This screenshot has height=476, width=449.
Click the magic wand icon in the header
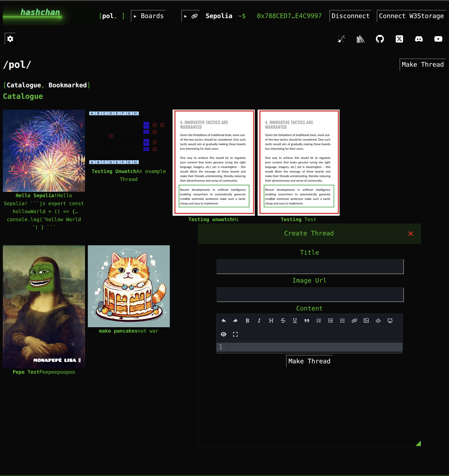click(x=341, y=39)
